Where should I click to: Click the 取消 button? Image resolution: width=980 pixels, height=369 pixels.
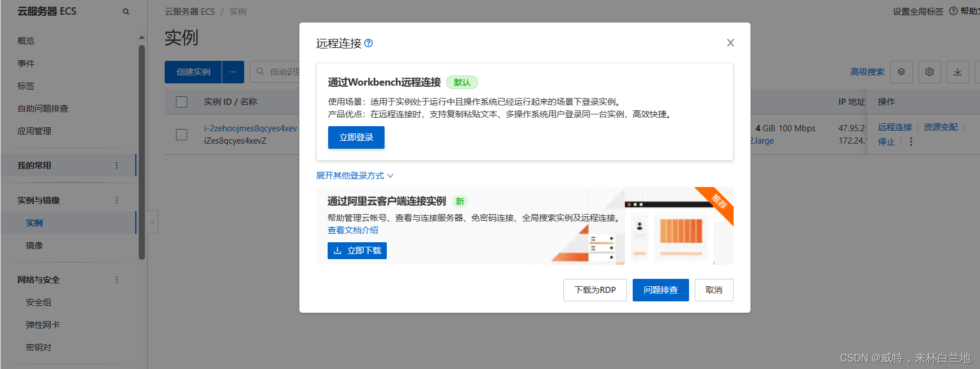714,290
